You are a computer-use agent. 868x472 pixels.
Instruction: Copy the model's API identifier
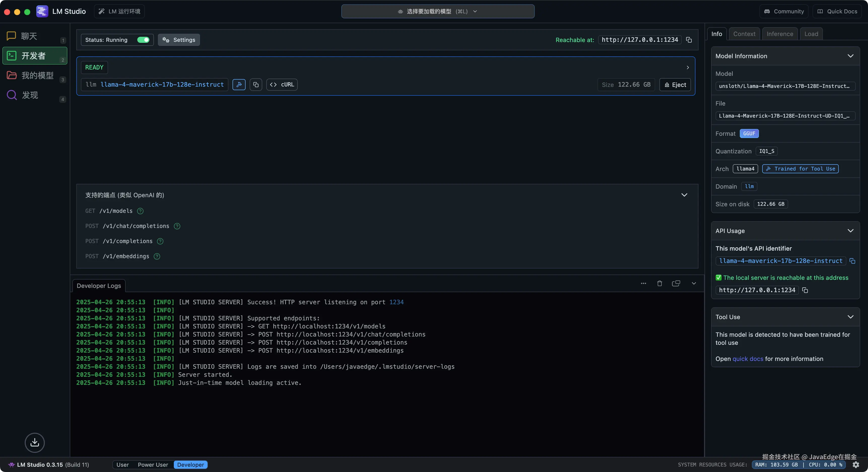852,261
